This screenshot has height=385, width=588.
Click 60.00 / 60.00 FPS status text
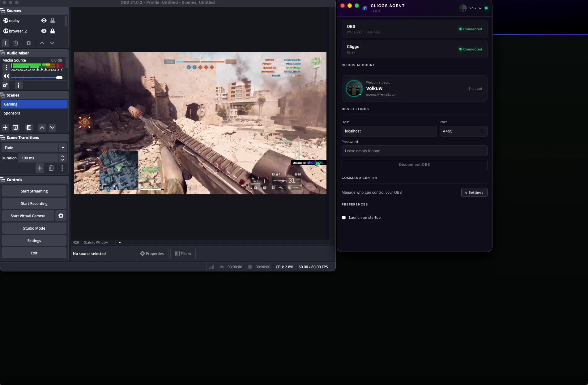click(313, 267)
